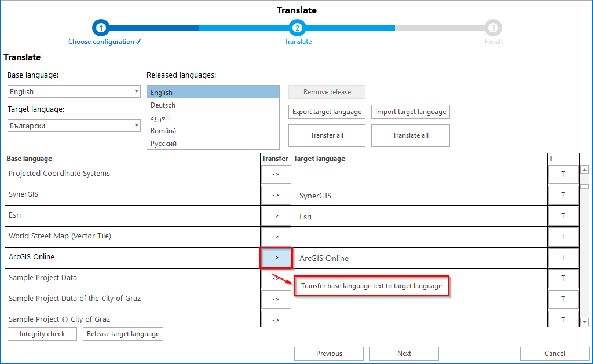Click Transfer arrow for Sample Project © City of Graz
Screen dimensions: 593x364
(276, 319)
